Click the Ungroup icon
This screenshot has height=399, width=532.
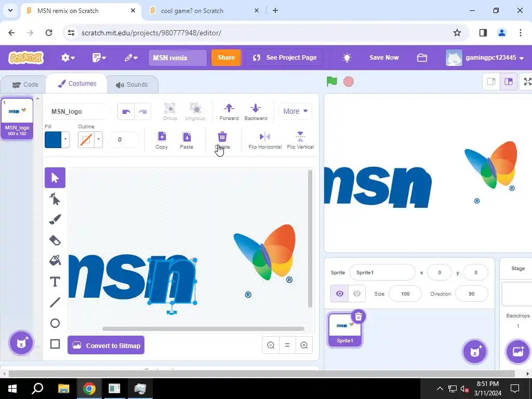coord(195,112)
